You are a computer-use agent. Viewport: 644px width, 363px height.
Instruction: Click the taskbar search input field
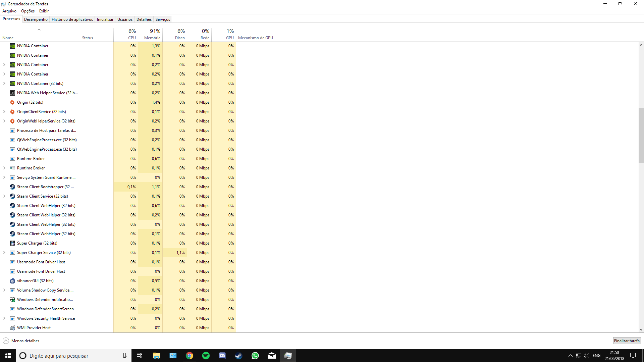coord(74,356)
